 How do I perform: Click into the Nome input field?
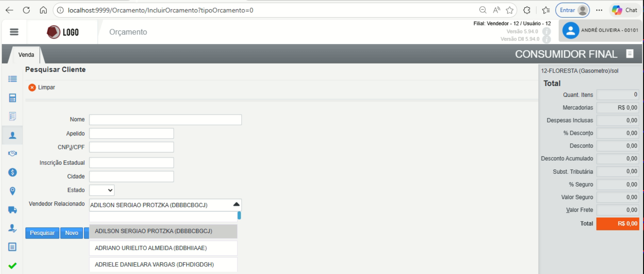165,120
